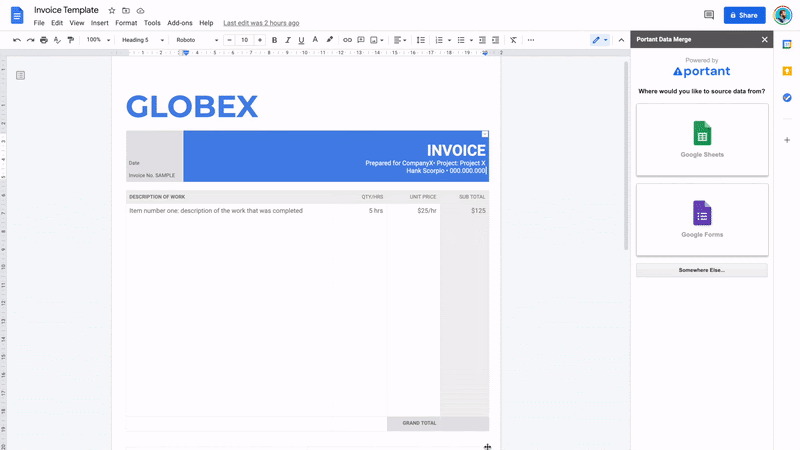Image resolution: width=800 pixels, height=450 pixels.
Task: Open the Format menu
Action: click(x=126, y=23)
